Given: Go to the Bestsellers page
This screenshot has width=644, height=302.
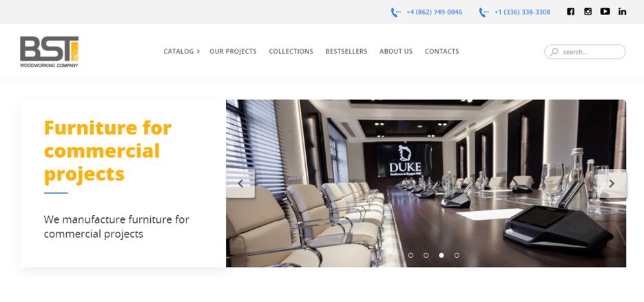Looking at the screenshot, I should [x=346, y=51].
